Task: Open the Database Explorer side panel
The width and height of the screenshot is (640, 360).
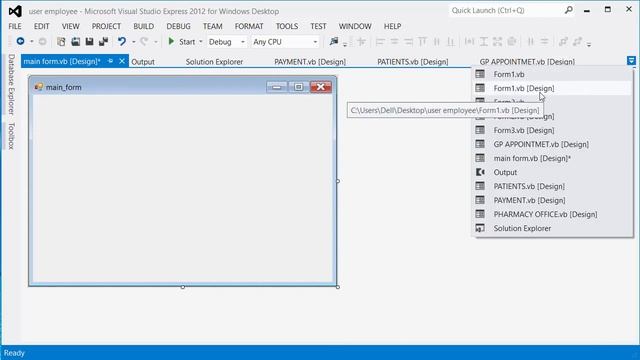Action: pos(11,84)
